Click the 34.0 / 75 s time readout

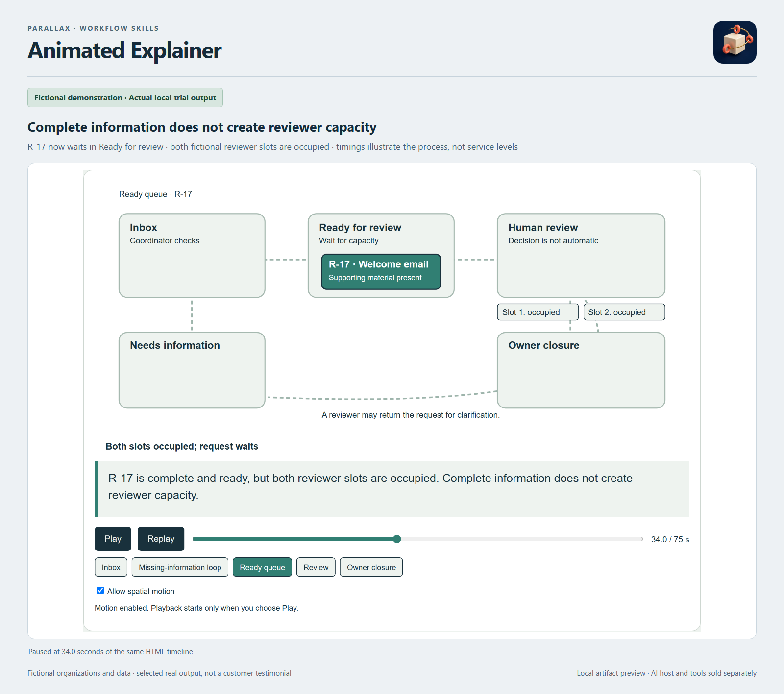coord(670,539)
